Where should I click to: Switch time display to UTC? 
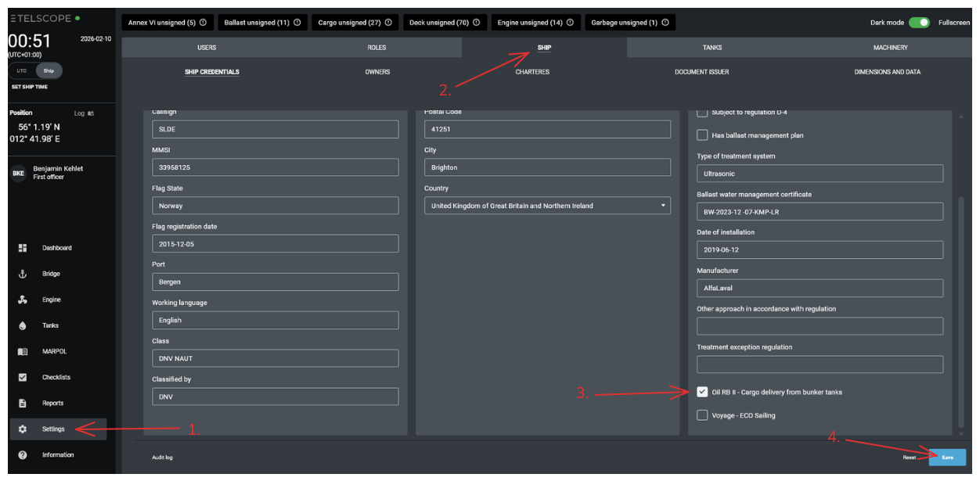pos(22,70)
